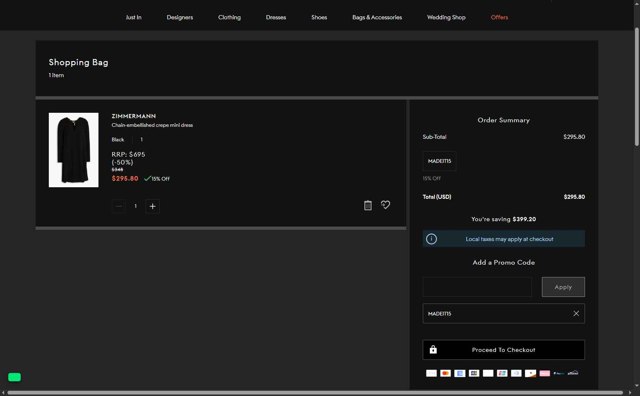The image size is (640, 396).
Task: Proceed To Checkout
Action: click(504, 350)
